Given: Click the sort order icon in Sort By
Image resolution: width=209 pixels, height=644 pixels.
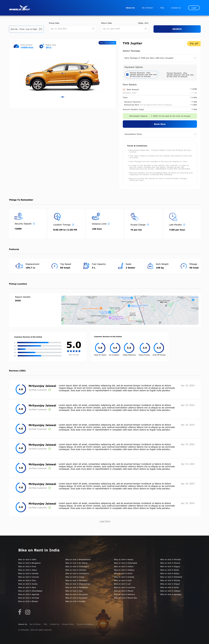Looking at the screenshot, I should 40,29.
